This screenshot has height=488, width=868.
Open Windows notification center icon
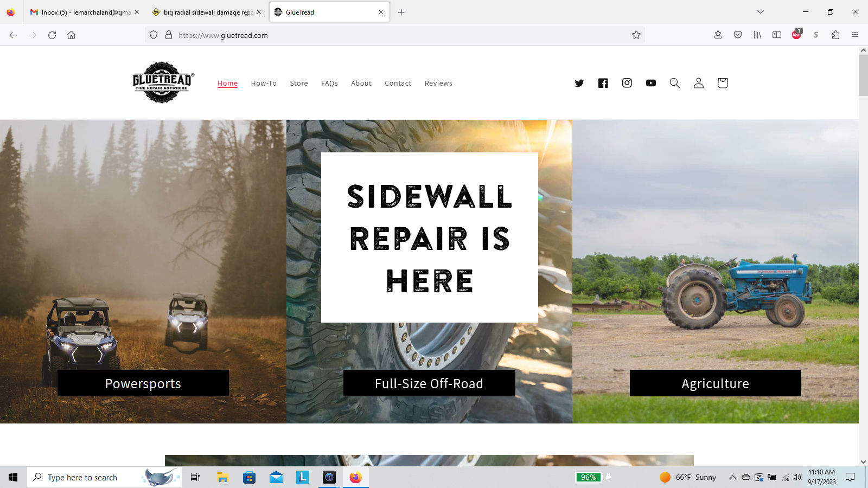point(850,477)
